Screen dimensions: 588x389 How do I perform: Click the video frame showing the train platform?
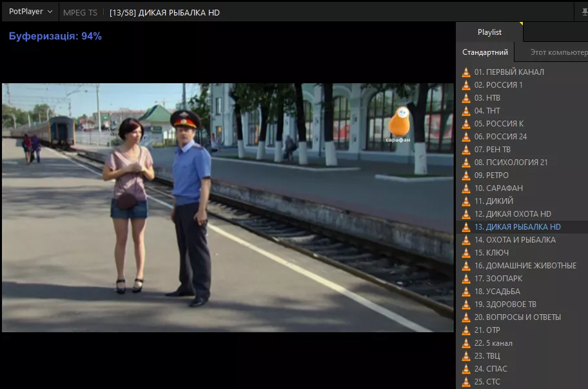228,208
